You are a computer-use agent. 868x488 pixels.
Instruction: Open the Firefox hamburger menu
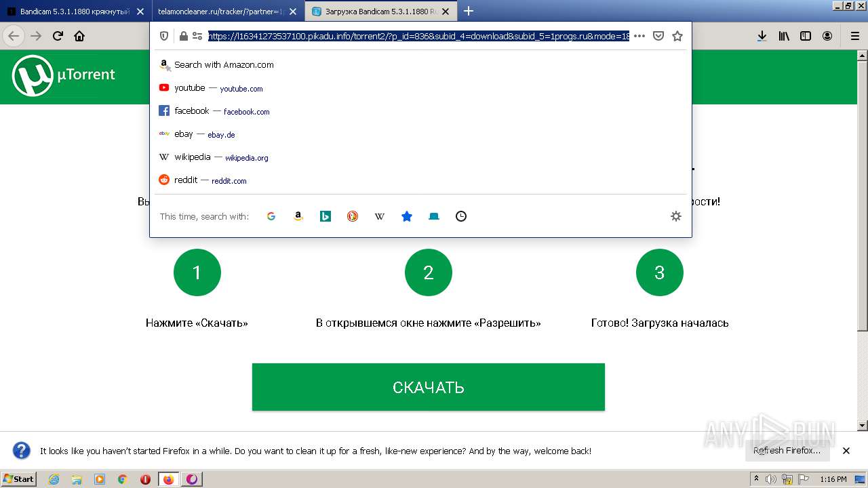click(855, 36)
